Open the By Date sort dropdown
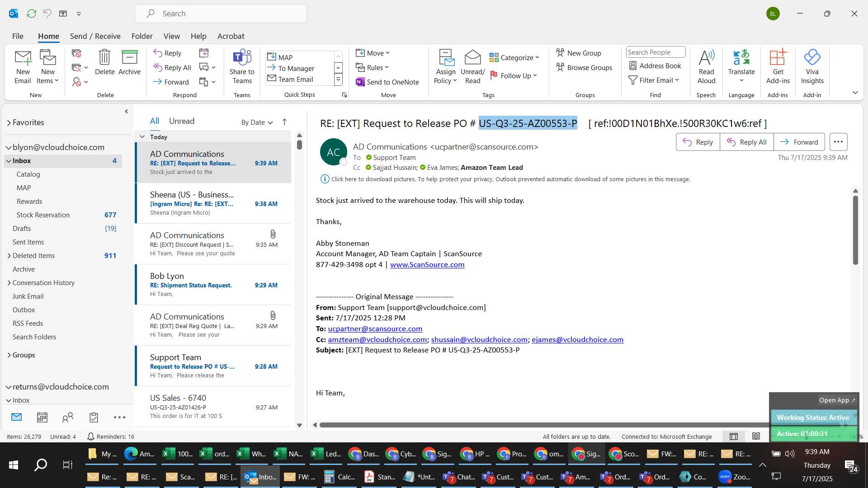 257,122
